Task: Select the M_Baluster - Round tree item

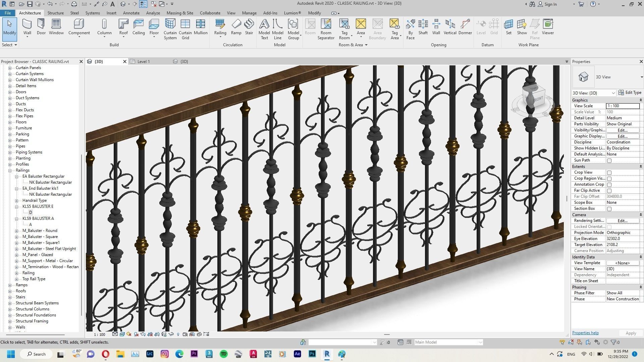Action: [x=40, y=231]
